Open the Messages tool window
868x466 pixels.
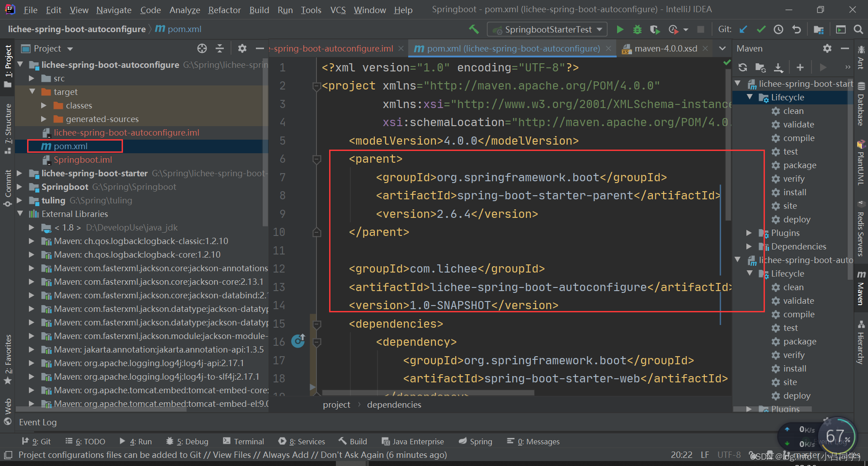point(533,442)
